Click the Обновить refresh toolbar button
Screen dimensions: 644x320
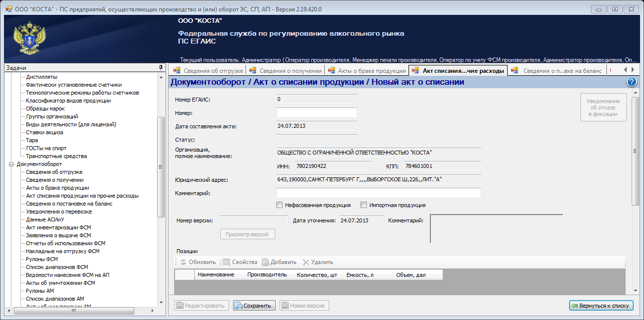198,262
